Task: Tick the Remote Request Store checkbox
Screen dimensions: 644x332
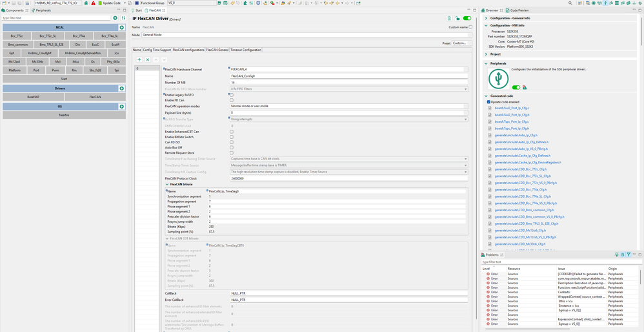Action: click(x=232, y=153)
